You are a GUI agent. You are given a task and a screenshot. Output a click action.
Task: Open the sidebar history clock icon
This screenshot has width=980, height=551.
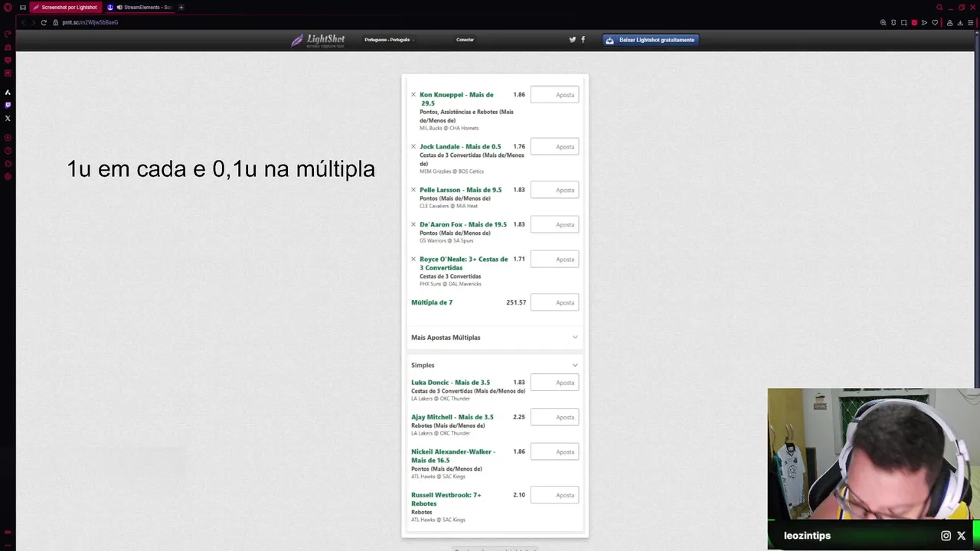tap(8, 151)
